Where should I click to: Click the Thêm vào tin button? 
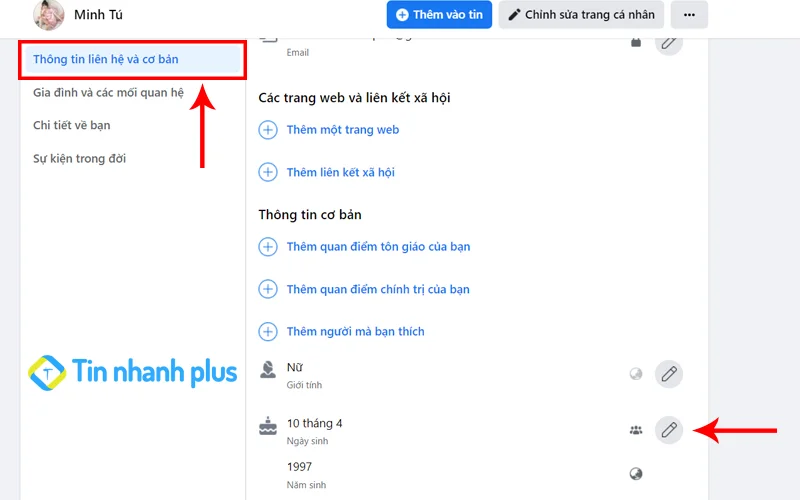tap(439, 15)
